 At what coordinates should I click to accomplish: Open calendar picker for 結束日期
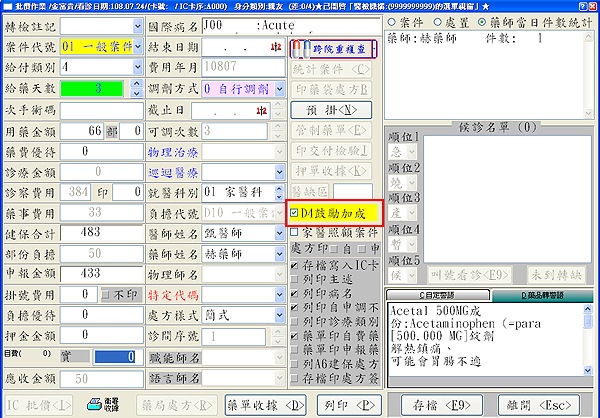(x=273, y=47)
